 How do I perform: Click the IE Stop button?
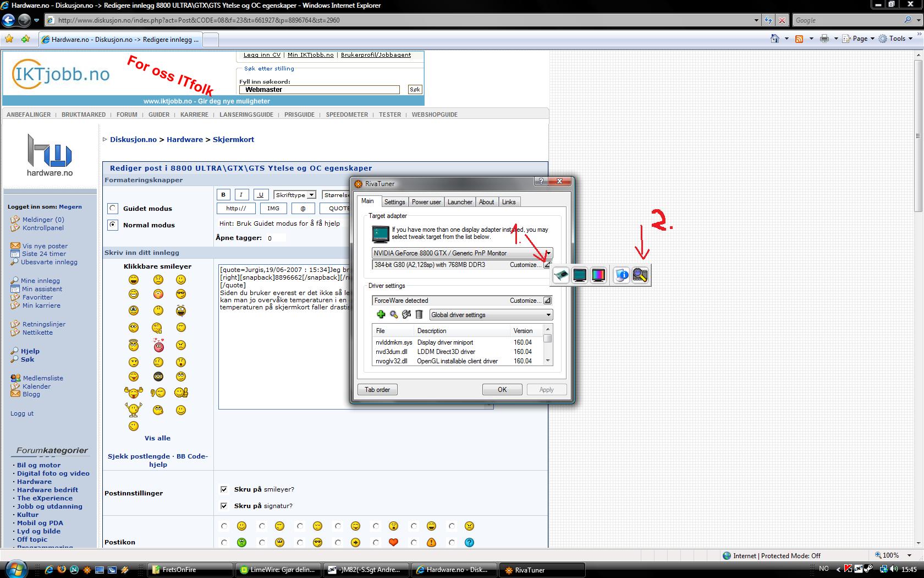(x=782, y=20)
